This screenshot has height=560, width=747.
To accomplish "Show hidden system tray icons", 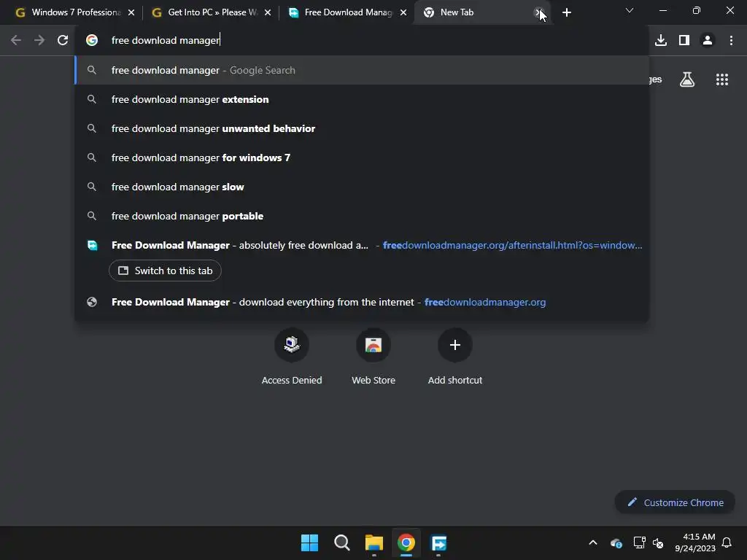I will click(x=593, y=542).
